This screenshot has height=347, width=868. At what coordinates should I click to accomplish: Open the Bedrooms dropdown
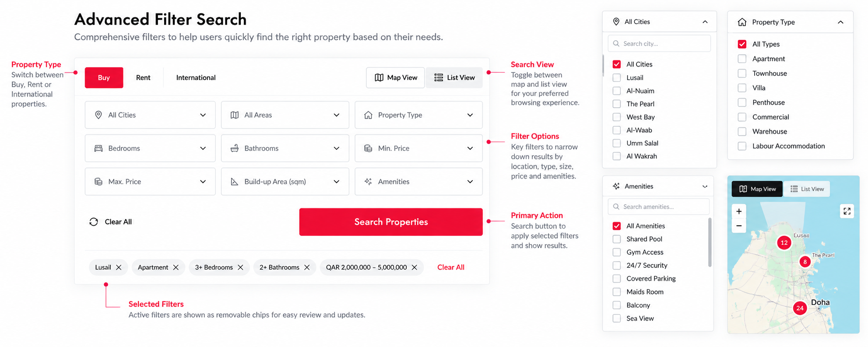[150, 148]
